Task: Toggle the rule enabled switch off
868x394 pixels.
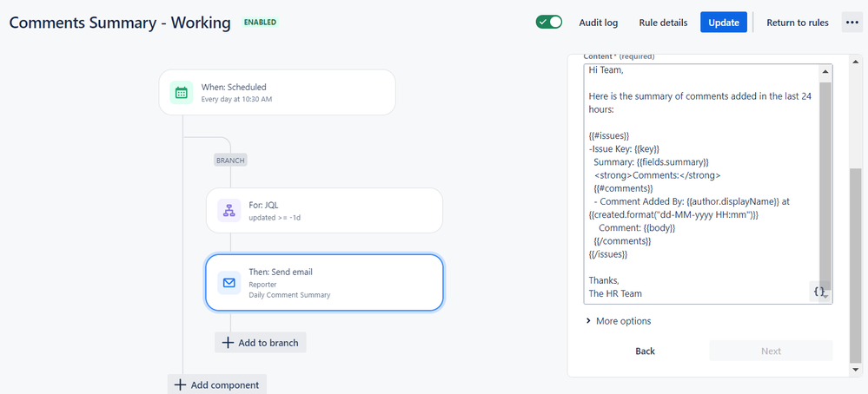Action: coord(549,23)
